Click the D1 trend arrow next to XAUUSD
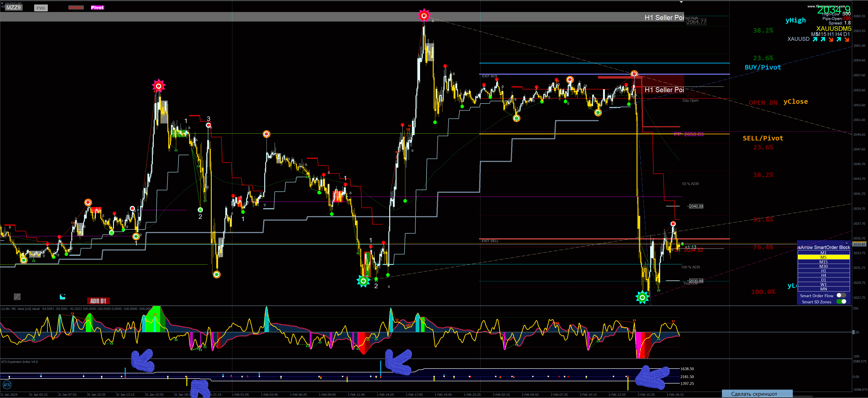Screen dimensions: 868x398 (846, 39)
